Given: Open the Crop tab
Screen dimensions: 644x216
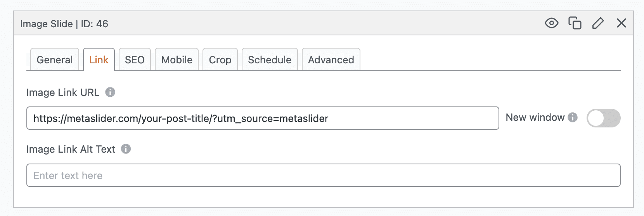Looking at the screenshot, I should [220, 60].
